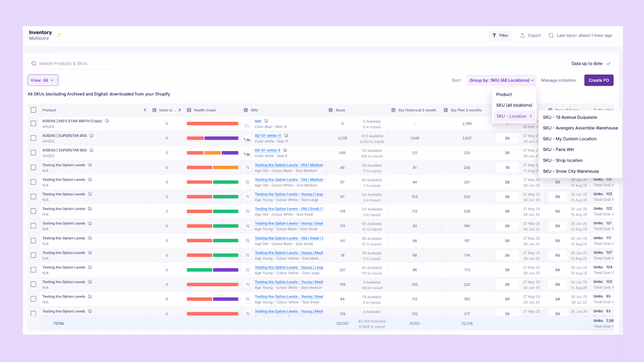
Task: Tick the select-all checkbox in table header
Action: click(x=33, y=110)
